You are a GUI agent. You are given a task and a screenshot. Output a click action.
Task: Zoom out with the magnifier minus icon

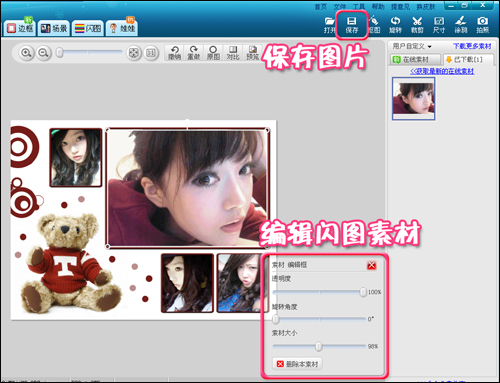(43, 53)
